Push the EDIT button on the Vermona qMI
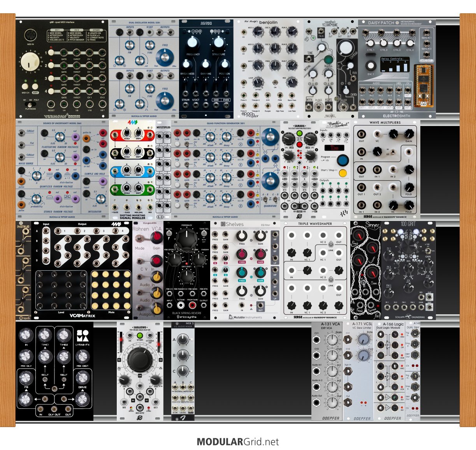476x450 pixels. point(35,86)
